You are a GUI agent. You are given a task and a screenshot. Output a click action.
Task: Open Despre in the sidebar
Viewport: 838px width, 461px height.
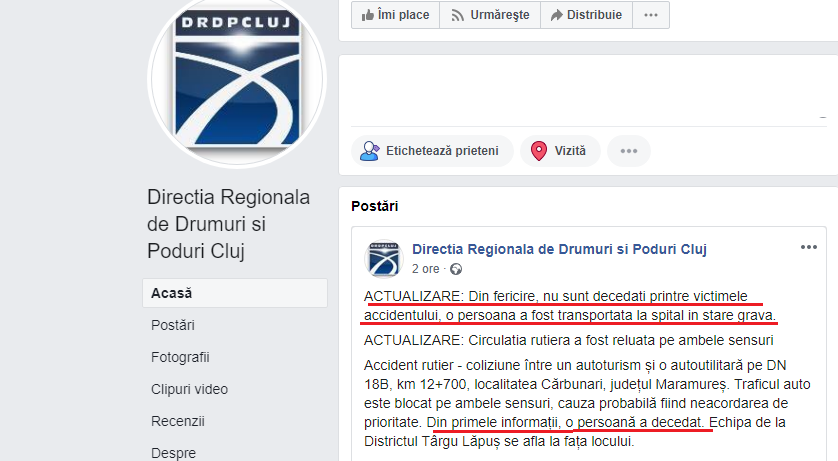[x=173, y=453]
